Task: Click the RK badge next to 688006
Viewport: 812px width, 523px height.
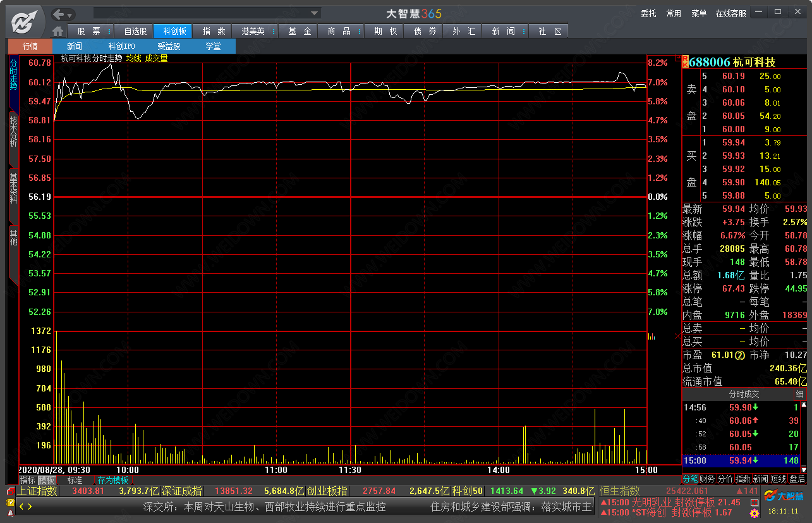Action: point(685,61)
